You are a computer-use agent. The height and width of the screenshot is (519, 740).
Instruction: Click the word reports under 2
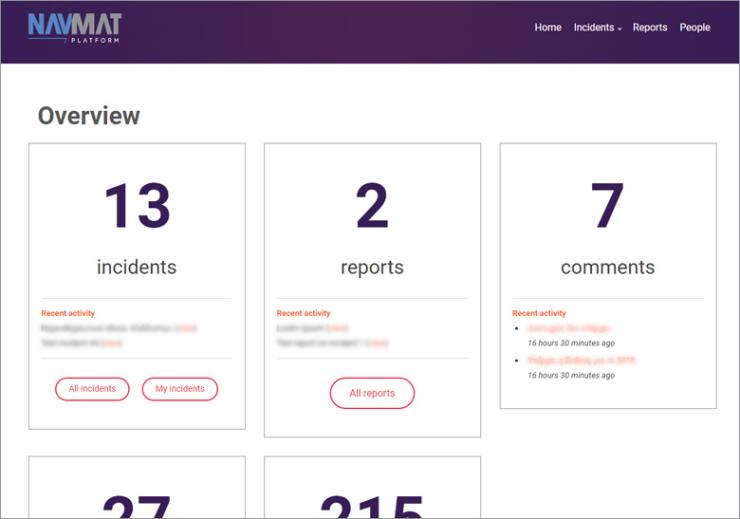pos(372,268)
